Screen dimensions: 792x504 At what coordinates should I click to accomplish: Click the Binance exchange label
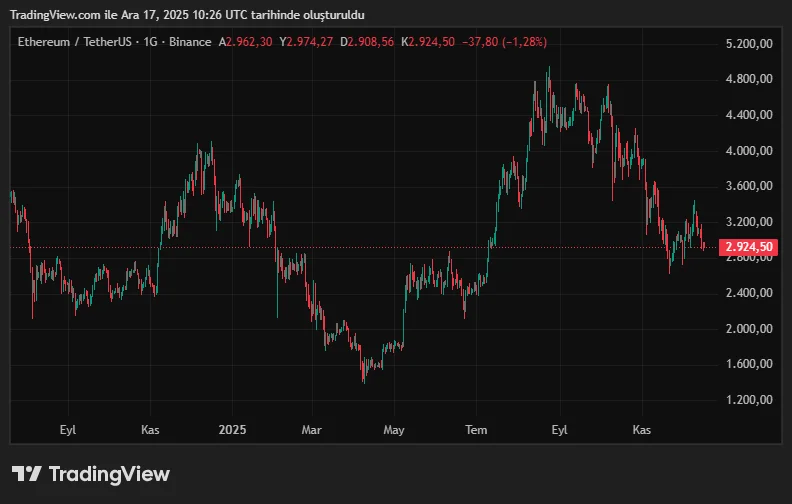tap(188, 42)
